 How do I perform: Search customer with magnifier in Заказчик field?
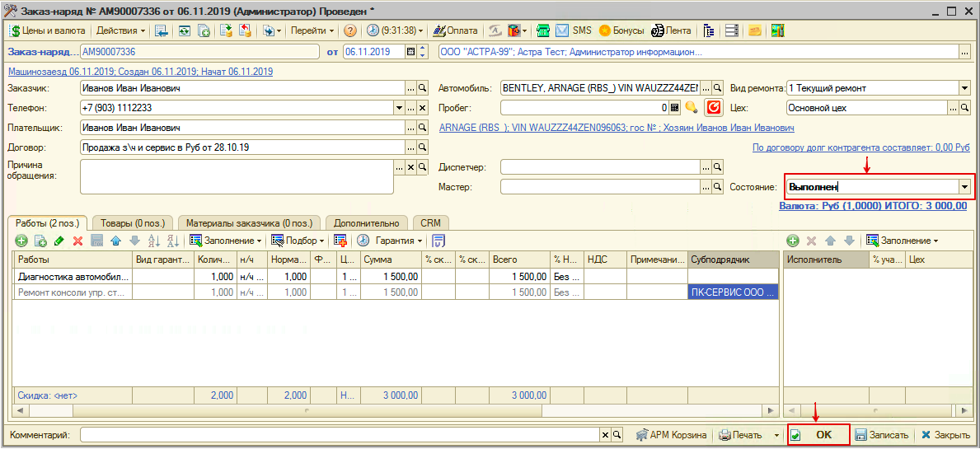click(423, 88)
